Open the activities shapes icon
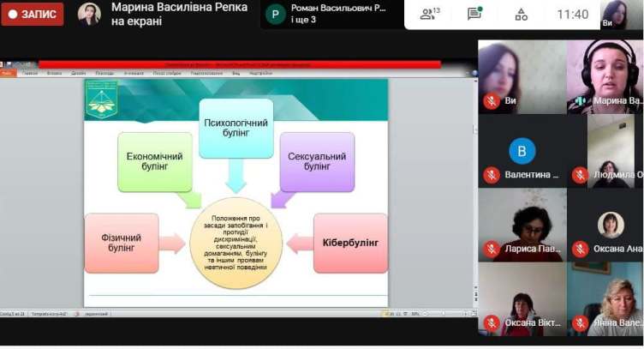The width and height of the screenshot is (644, 349). [522, 15]
